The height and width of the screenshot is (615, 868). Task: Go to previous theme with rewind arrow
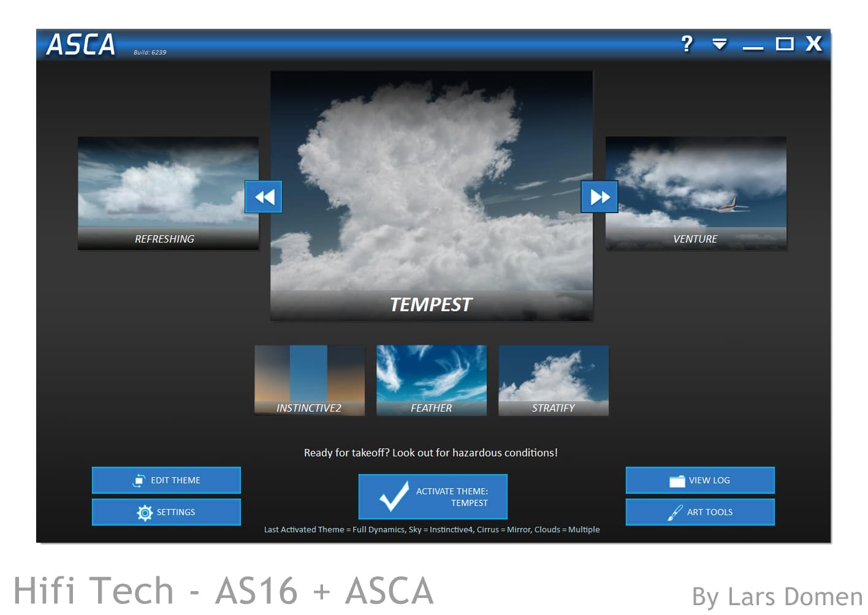click(x=264, y=197)
